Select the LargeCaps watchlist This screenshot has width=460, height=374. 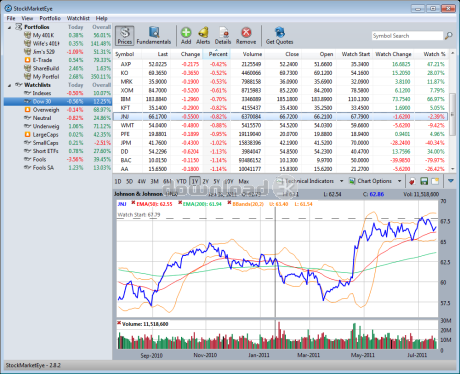click(x=45, y=135)
